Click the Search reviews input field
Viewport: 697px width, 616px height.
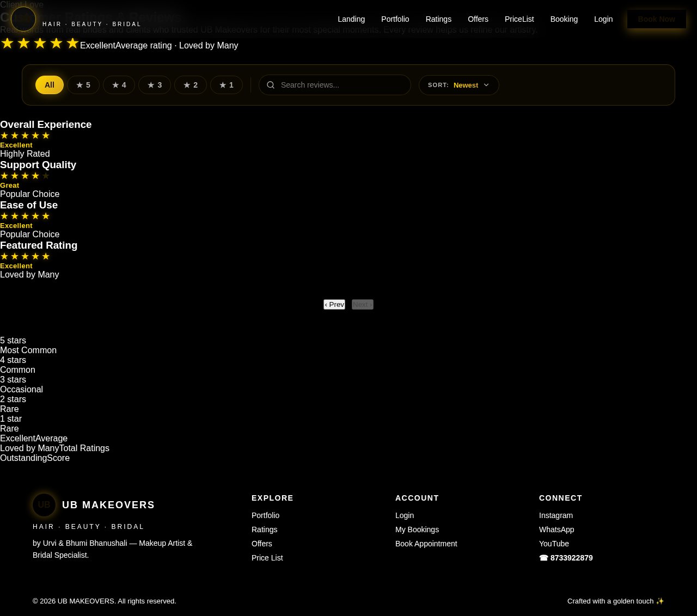[x=335, y=85]
